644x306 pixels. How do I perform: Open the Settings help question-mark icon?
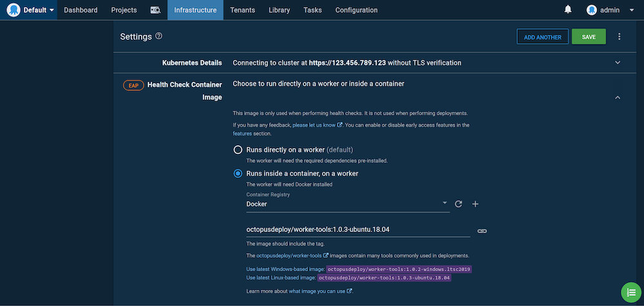(158, 36)
